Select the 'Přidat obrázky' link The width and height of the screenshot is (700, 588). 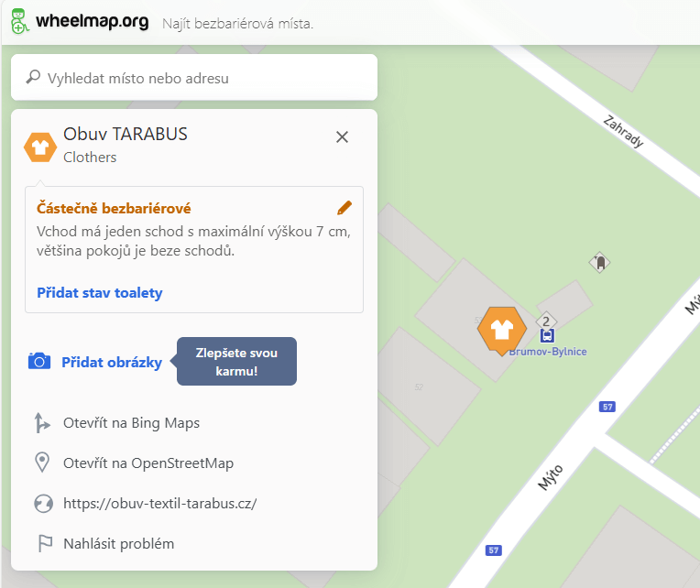pyautogui.click(x=112, y=362)
